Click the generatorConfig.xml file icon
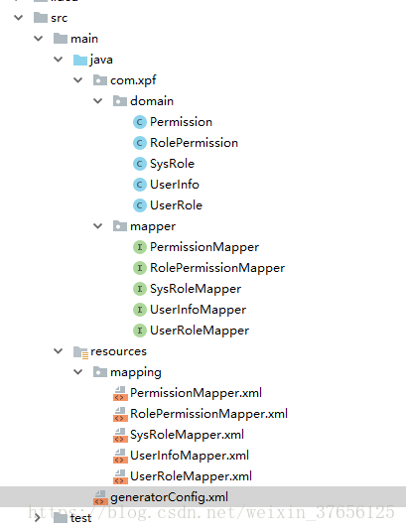Image resolution: width=406 pixels, height=532 pixels. 100,497
